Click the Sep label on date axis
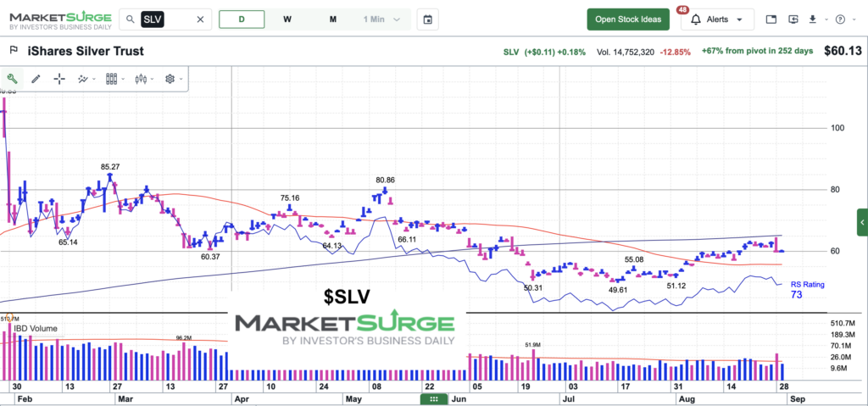This screenshot has width=868, height=406. 797,398
